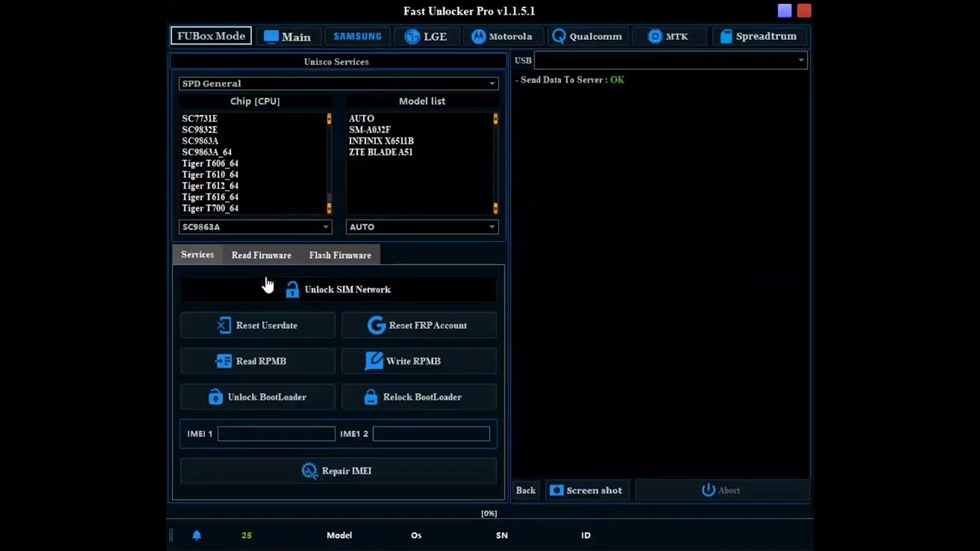The height and width of the screenshot is (551, 980).
Task: Click Relock BootLoader button
Action: 419,397
